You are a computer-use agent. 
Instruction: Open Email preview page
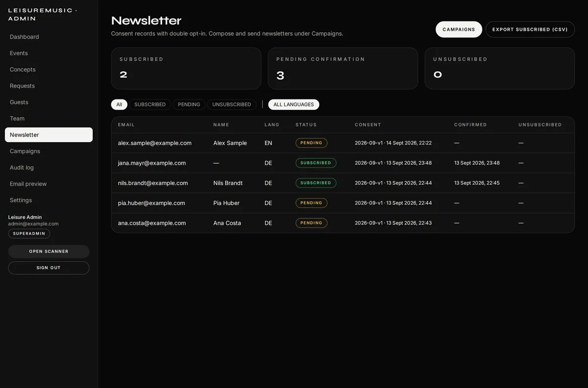point(49,184)
